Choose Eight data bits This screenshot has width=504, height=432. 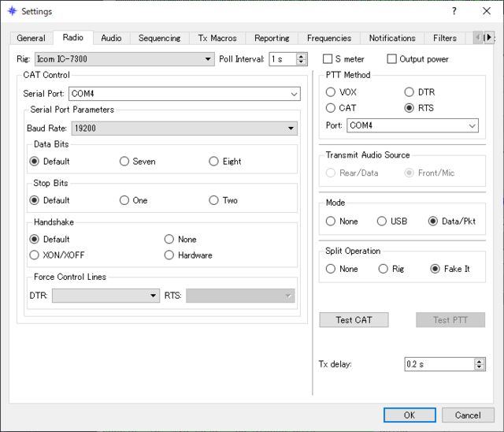coord(213,161)
